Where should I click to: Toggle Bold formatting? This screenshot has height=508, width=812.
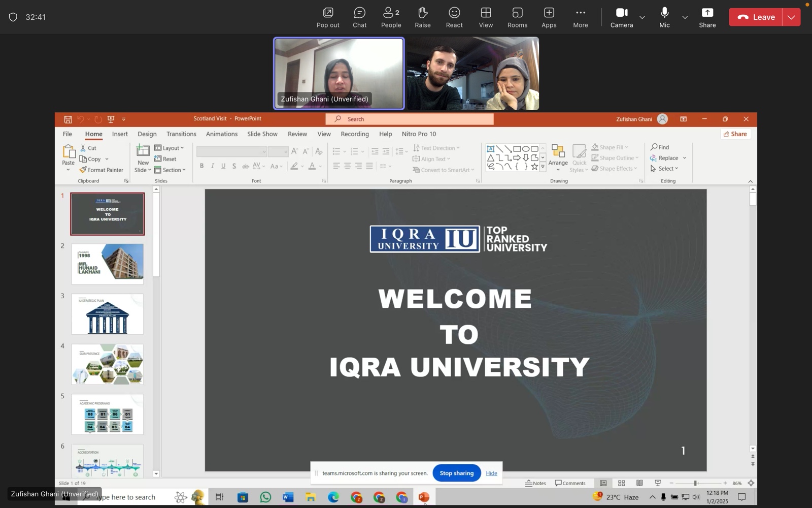(201, 166)
